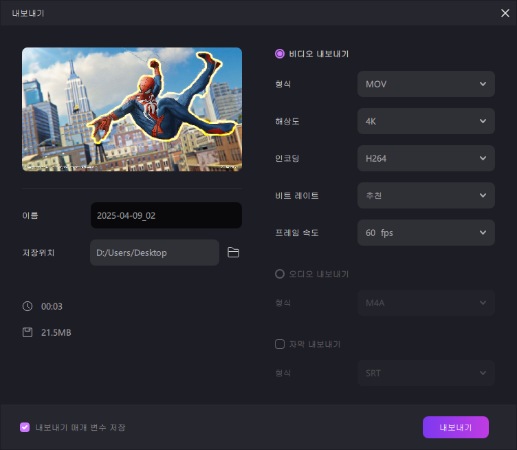Open the 4K resolution dropdown

click(426, 121)
